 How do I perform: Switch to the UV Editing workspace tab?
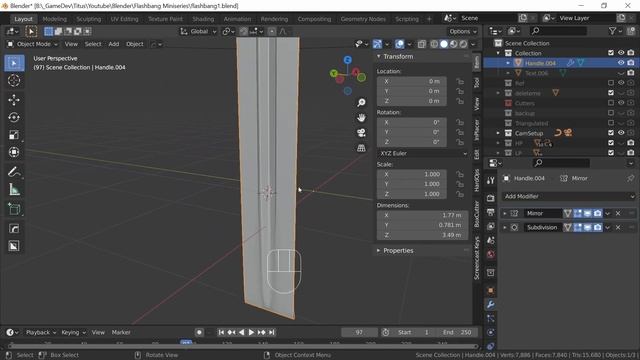pos(124,19)
